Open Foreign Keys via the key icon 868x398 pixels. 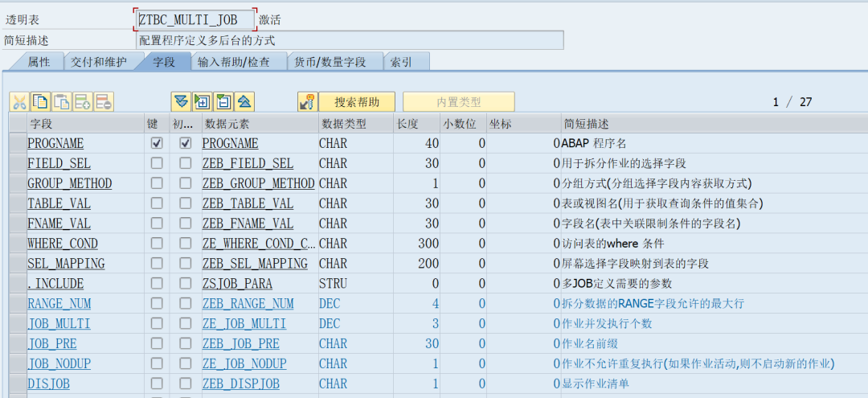(307, 102)
